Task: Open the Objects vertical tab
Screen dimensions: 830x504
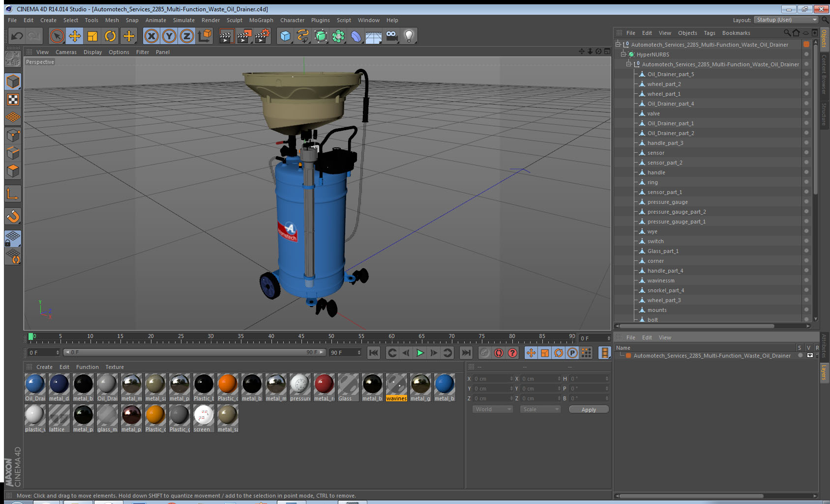Action: click(x=825, y=39)
